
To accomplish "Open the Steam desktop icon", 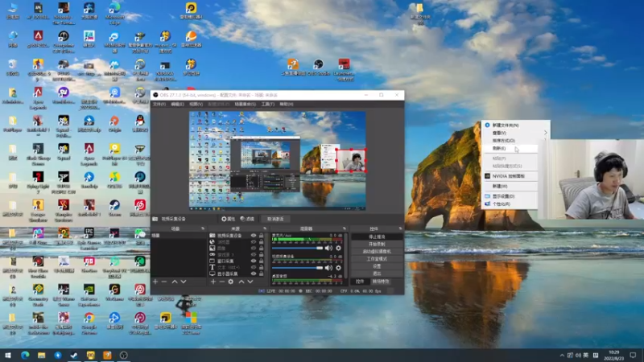I will (114, 208).
